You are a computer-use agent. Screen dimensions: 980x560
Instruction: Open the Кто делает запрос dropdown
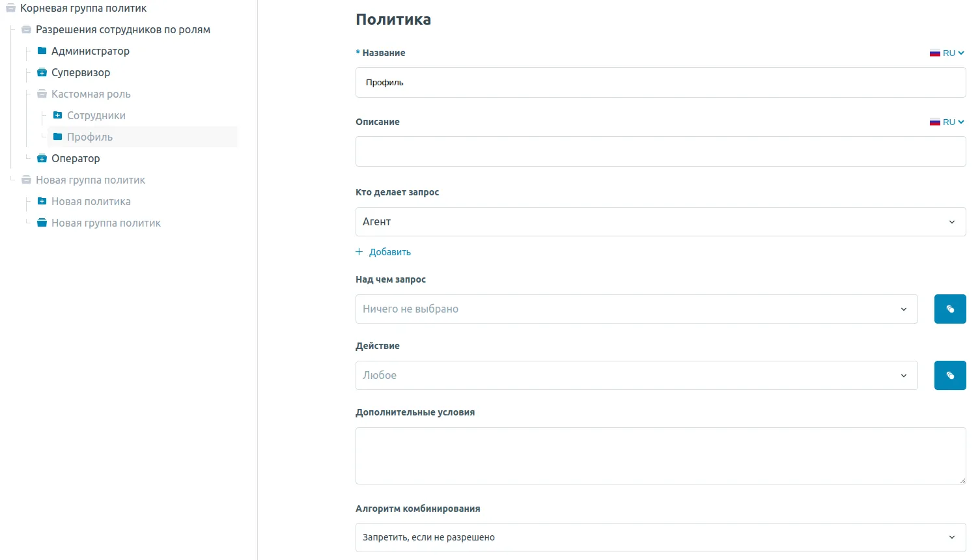[660, 222]
